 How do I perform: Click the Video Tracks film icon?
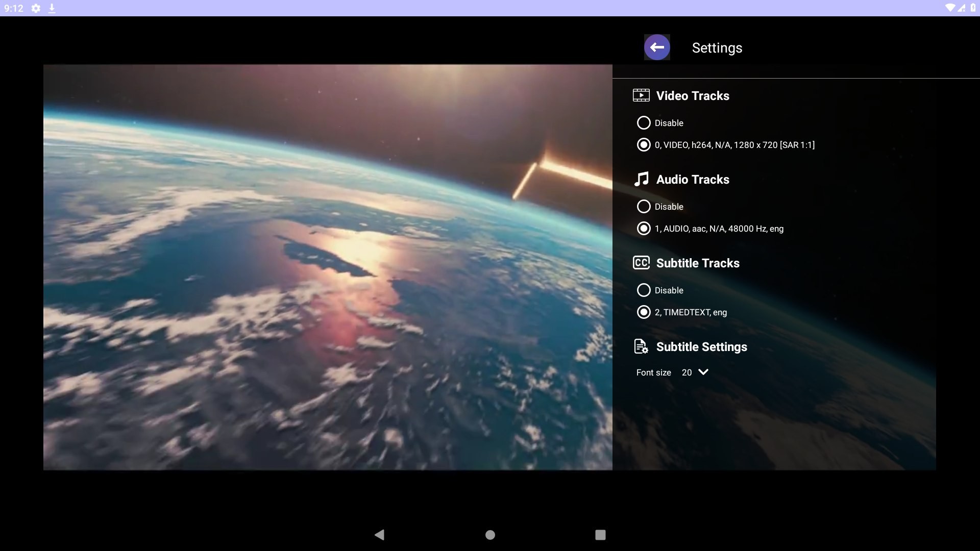click(641, 95)
